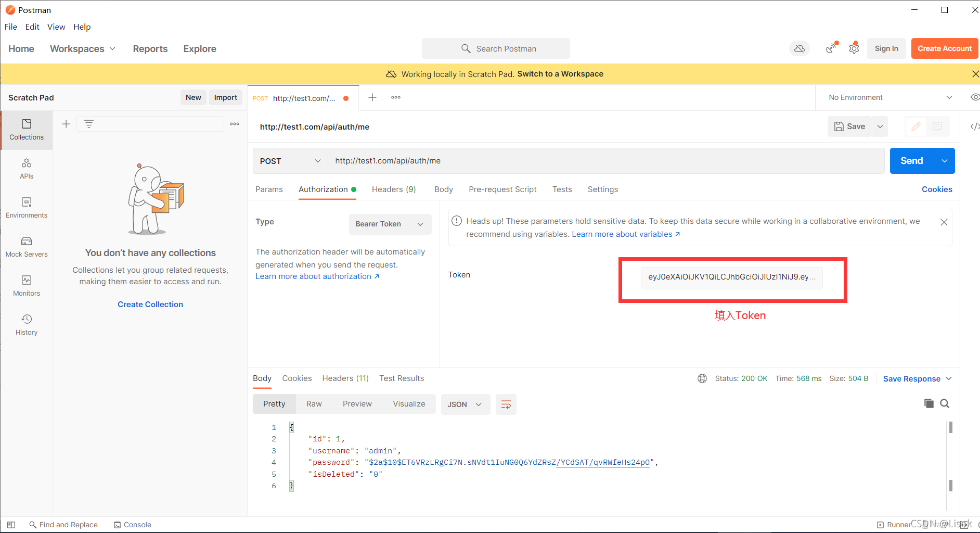Click the Token input field

[731, 277]
